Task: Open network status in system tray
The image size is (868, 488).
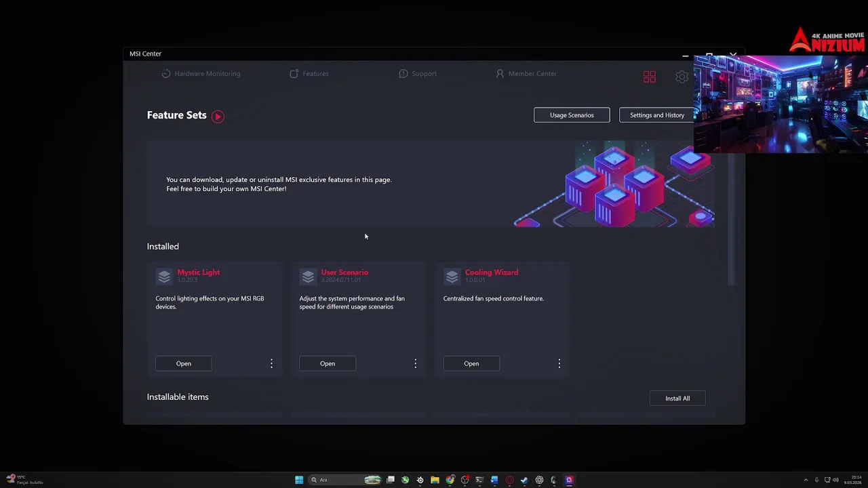Action: 827,480
